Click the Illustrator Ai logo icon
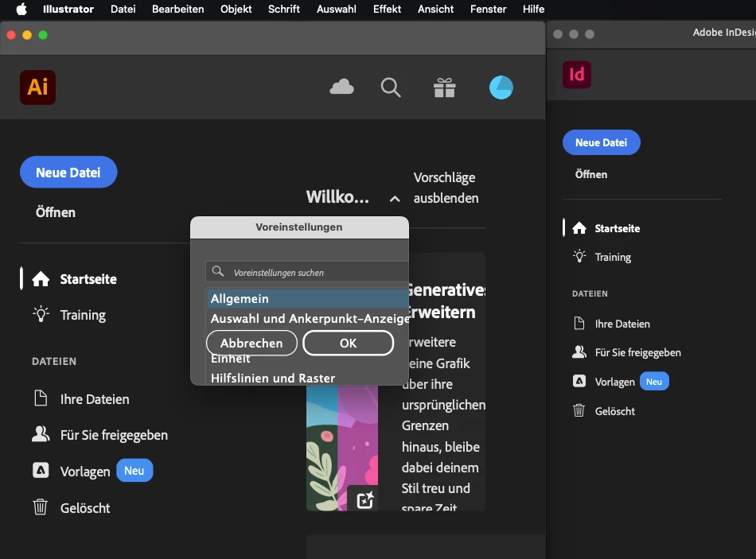 [37, 87]
